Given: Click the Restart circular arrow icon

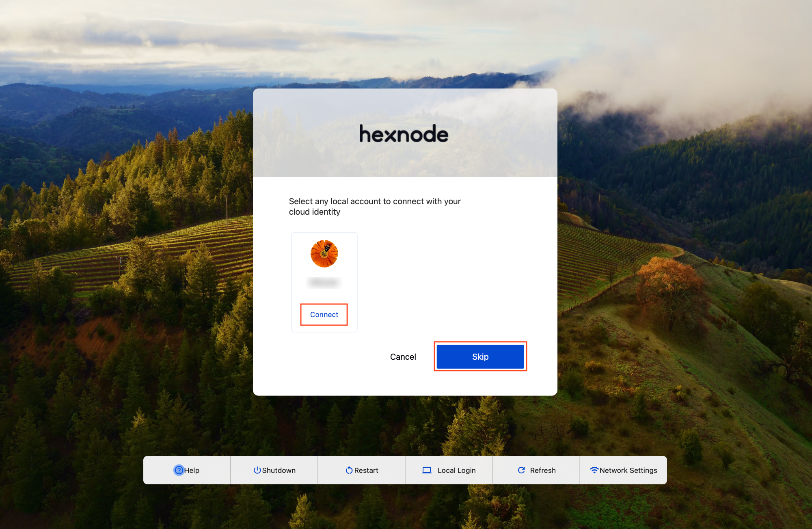Looking at the screenshot, I should pyautogui.click(x=349, y=470).
